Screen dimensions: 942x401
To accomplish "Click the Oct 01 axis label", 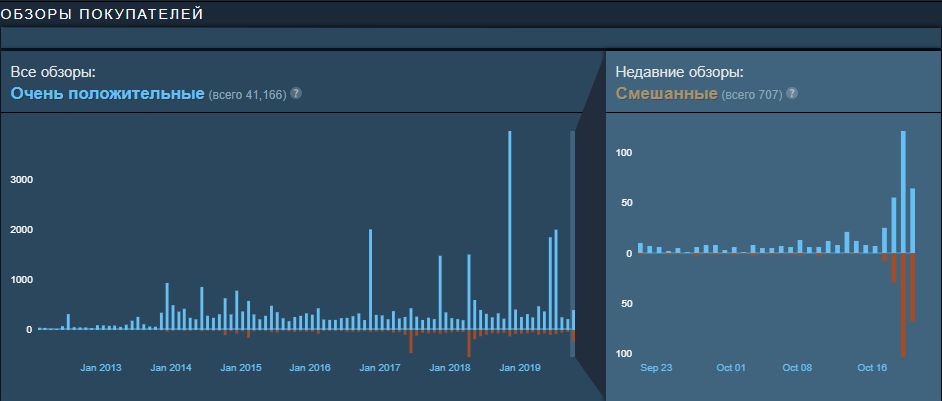I will pos(731,368).
